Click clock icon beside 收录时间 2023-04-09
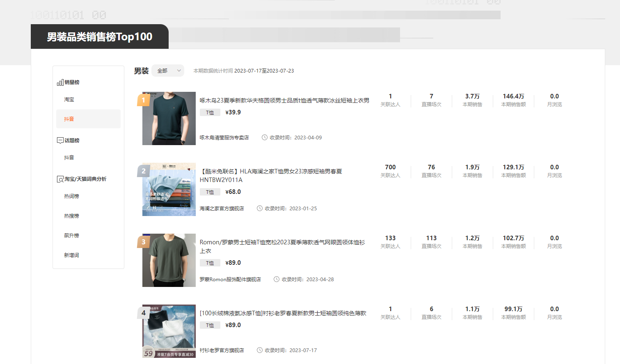620x364 pixels. coord(265,137)
